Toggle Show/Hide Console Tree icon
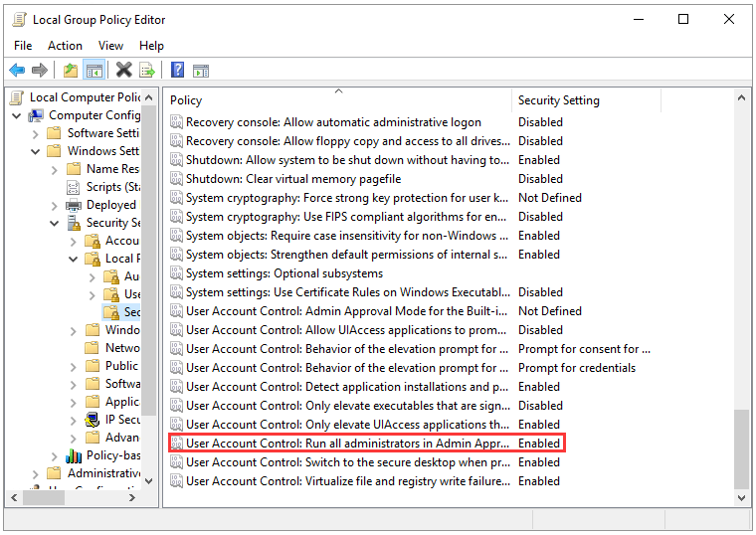Screen dimensions: 756x535 (94, 71)
